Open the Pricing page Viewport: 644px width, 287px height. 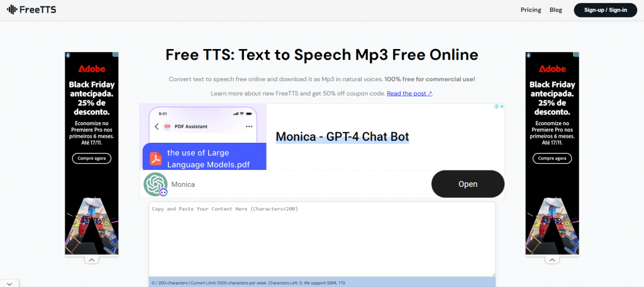tap(531, 10)
